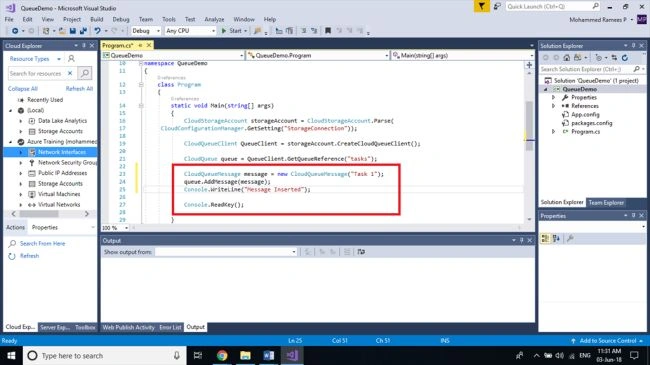650x365 pixels.
Task: Expand the References node in Solution Explorer
Action: tap(553, 106)
